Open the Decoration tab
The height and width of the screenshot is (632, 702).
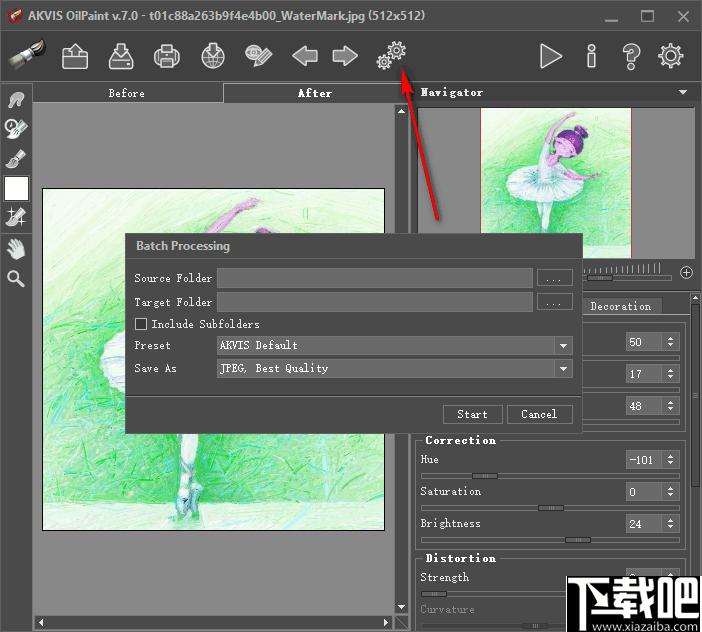point(621,306)
